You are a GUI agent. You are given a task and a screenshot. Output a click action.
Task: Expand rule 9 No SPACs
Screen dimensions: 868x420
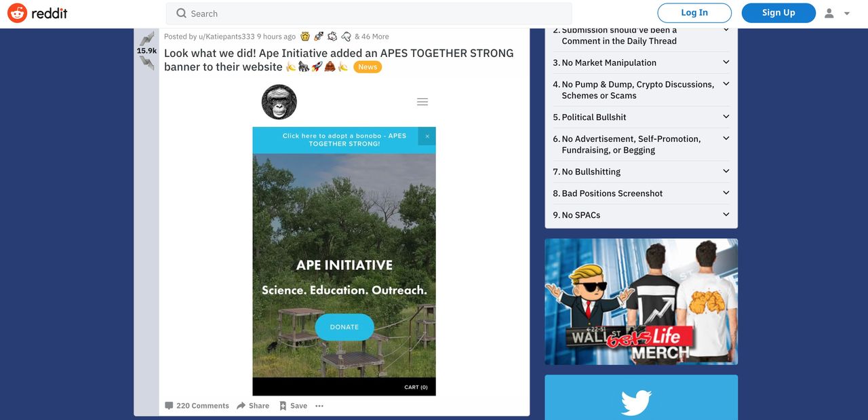726,214
